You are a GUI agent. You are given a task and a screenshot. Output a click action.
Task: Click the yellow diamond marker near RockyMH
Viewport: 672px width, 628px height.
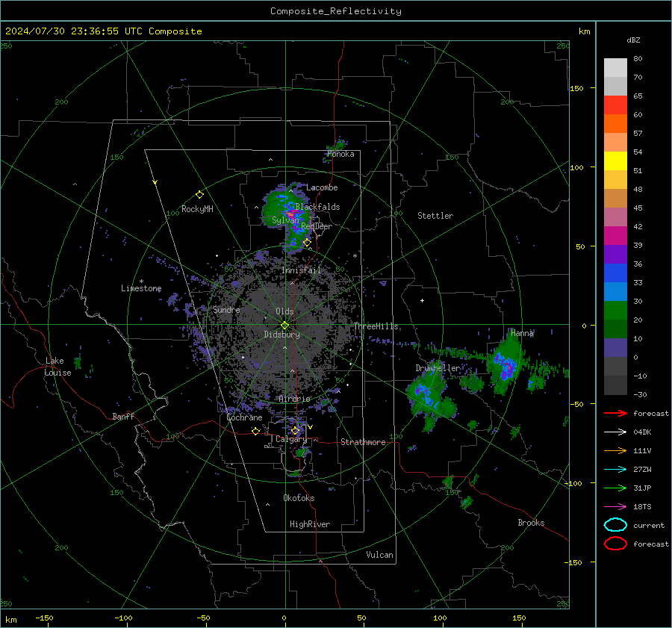[199, 195]
